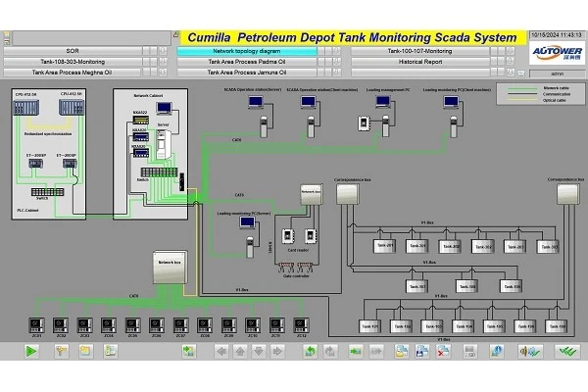Open Tank-100-107-Monitoring screen
588x392 pixels.
point(420,51)
